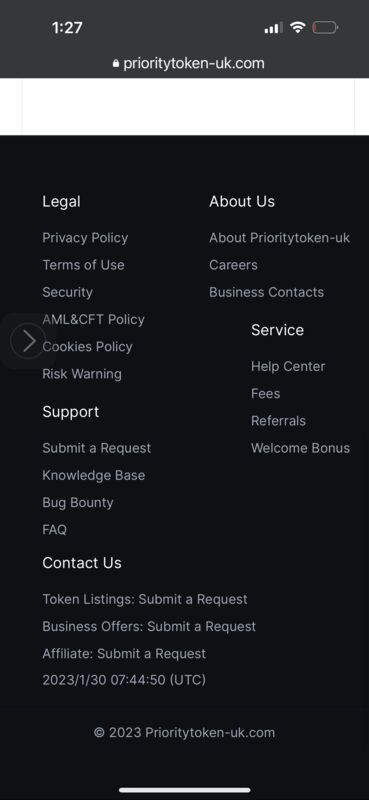The width and height of the screenshot is (369, 800).
Task: Tap the battery icon in status bar
Action: click(325, 27)
